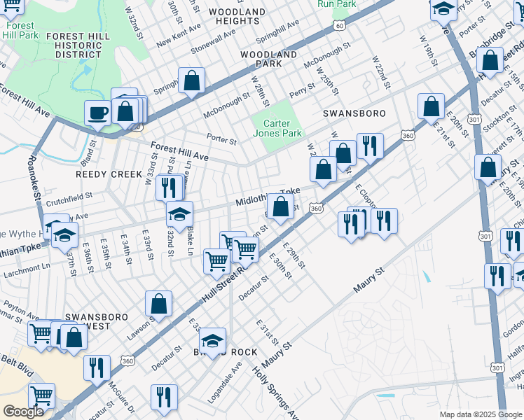Click the shopping bag marker near Springhill Ave
The width and height of the screenshot is (524, 420).
coord(191,80)
